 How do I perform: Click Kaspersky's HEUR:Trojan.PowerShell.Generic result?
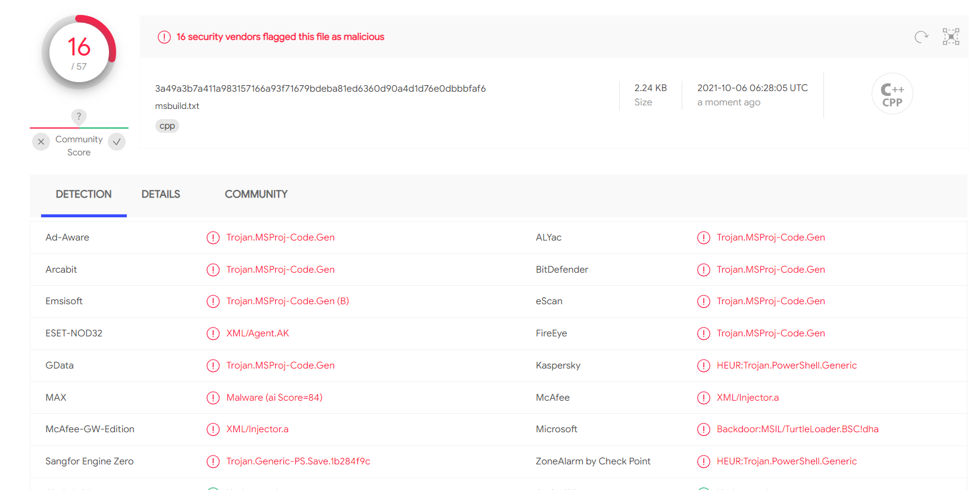[787, 366]
